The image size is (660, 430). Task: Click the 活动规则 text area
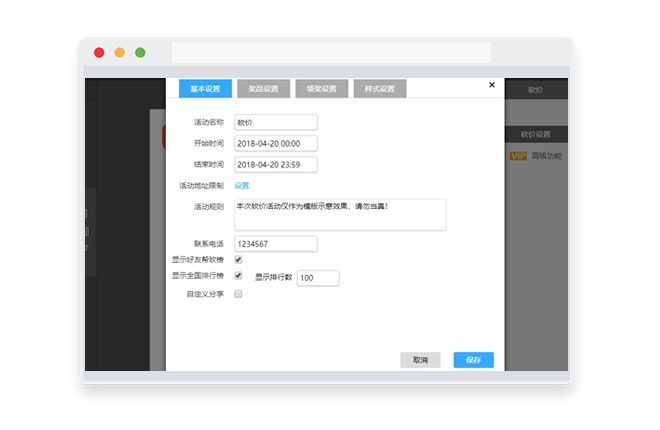point(340,215)
